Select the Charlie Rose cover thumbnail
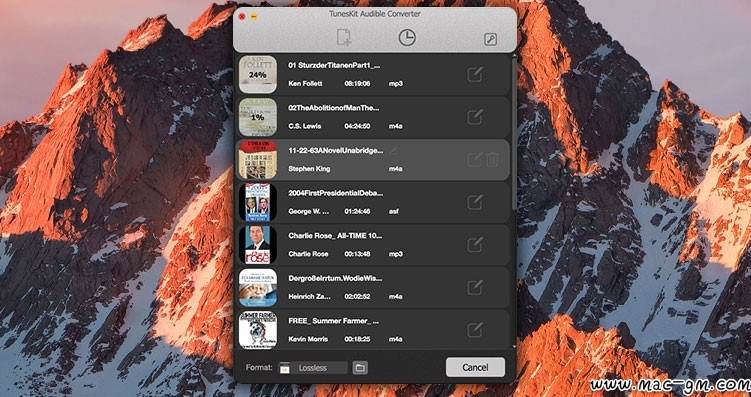Image resolution: width=751 pixels, height=397 pixels. pos(258,244)
